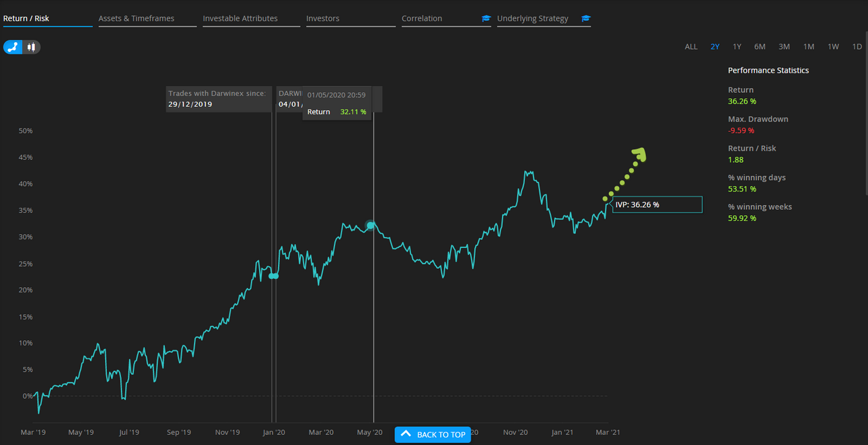
Task: Select the ALL time range
Action: pos(691,46)
